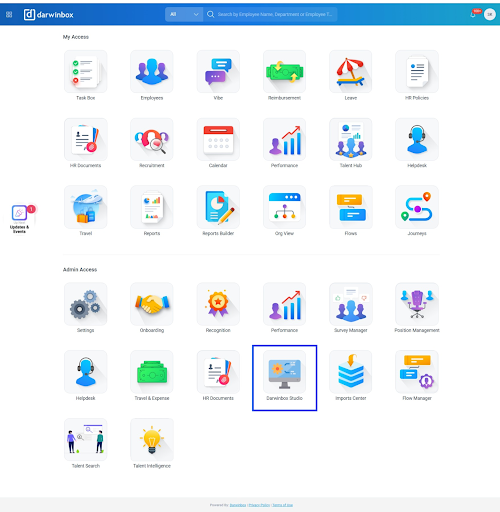
Task: Open Talent Intelligence lightbulb icon
Action: tap(152, 440)
